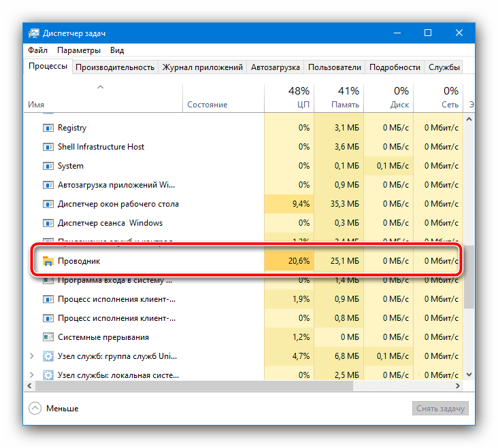498x448 pixels.
Task: Click the Диспетчер сеанса Windows icon
Action: (48, 223)
